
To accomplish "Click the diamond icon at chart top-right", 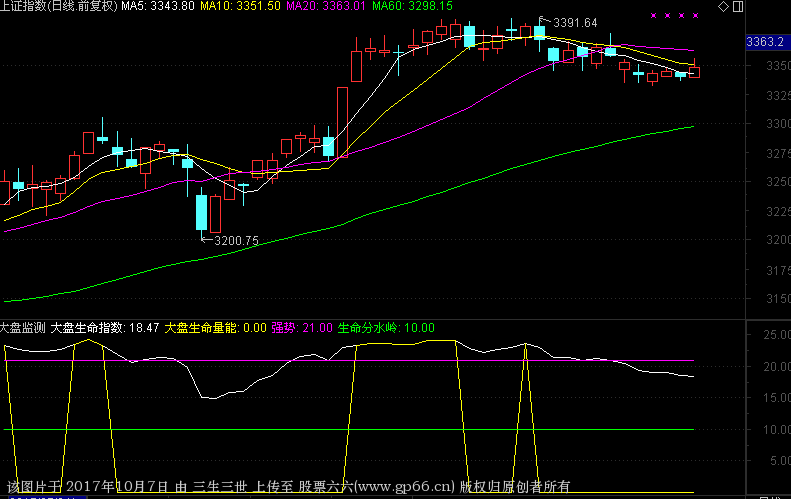I will tap(723, 7).
